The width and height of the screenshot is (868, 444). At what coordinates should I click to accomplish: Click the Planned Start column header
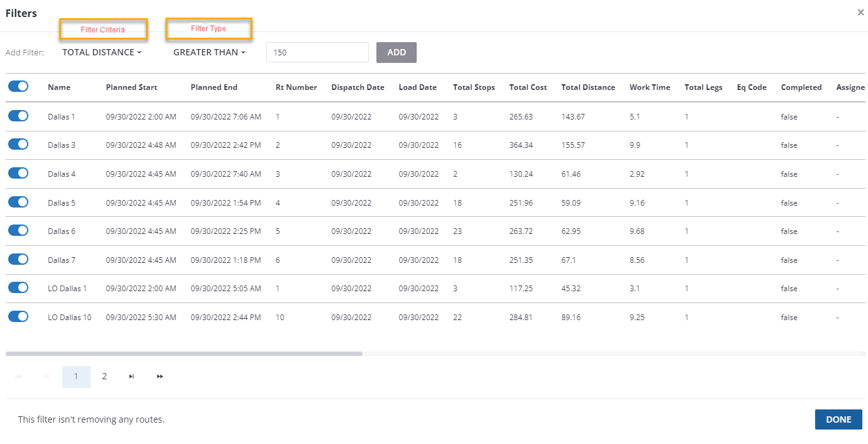(x=132, y=87)
